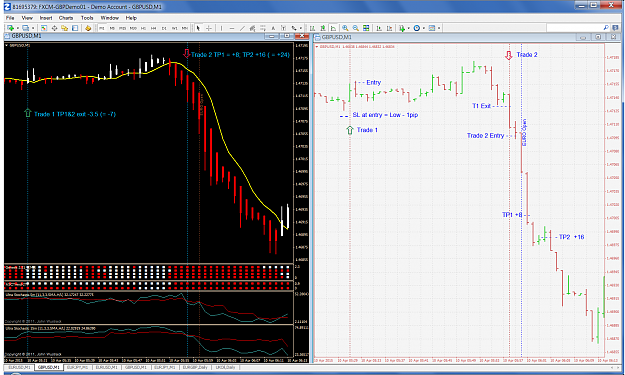Viewport: 625px width, 375px height.
Task: Show the Market Watch panel icon
Action: (44, 28)
